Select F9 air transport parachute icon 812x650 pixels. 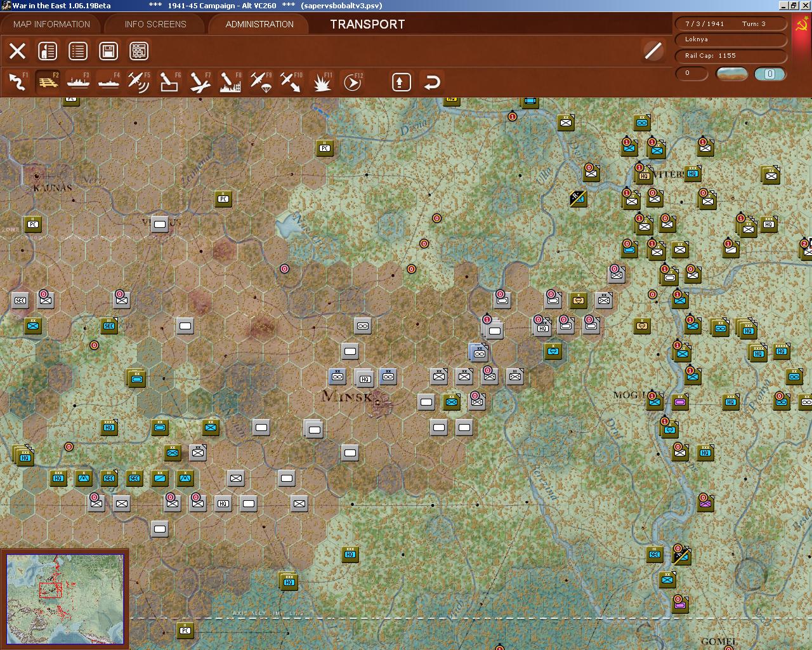tap(261, 82)
